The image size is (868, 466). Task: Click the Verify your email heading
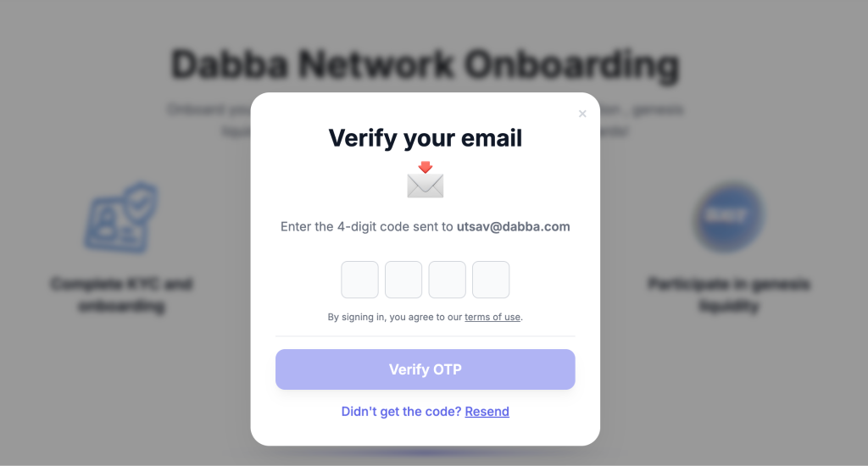(x=426, y=138)
